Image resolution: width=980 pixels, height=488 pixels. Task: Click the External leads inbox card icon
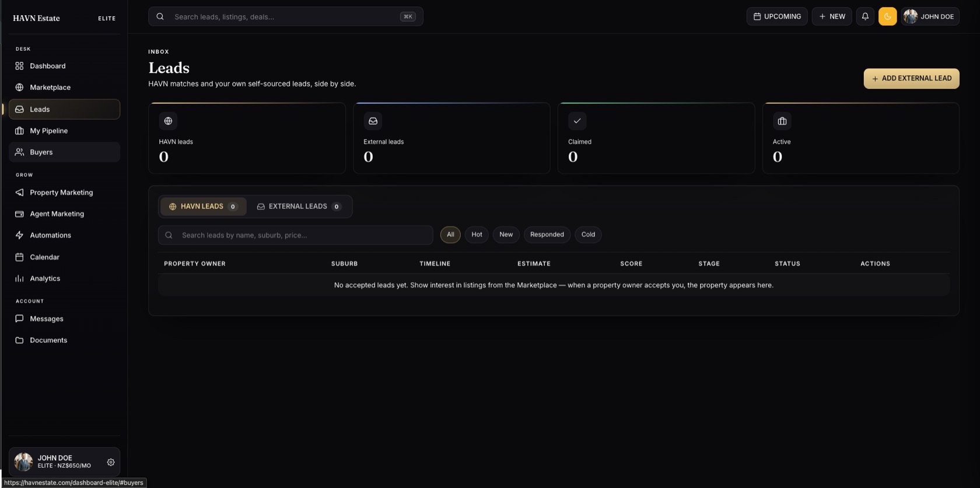(373, 121)
